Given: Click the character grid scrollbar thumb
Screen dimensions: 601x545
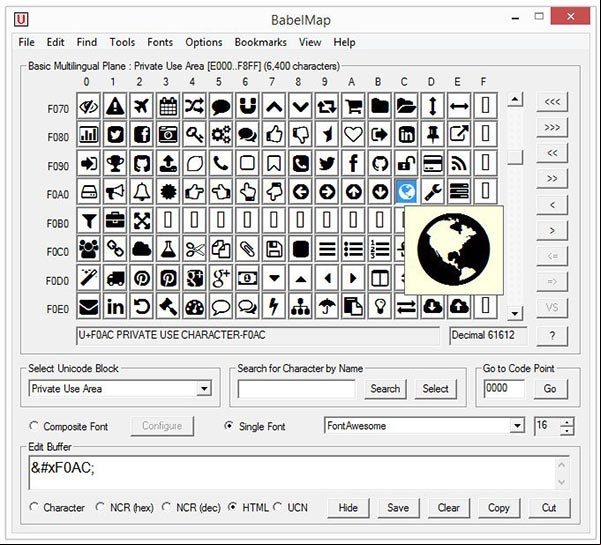Looking at the screenshot, I should (x=515, y=157).
